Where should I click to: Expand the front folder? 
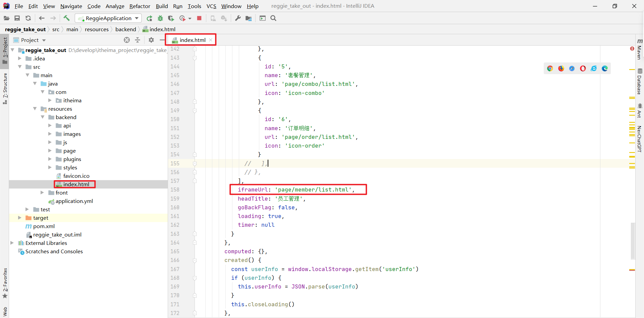tap(42, 193)
